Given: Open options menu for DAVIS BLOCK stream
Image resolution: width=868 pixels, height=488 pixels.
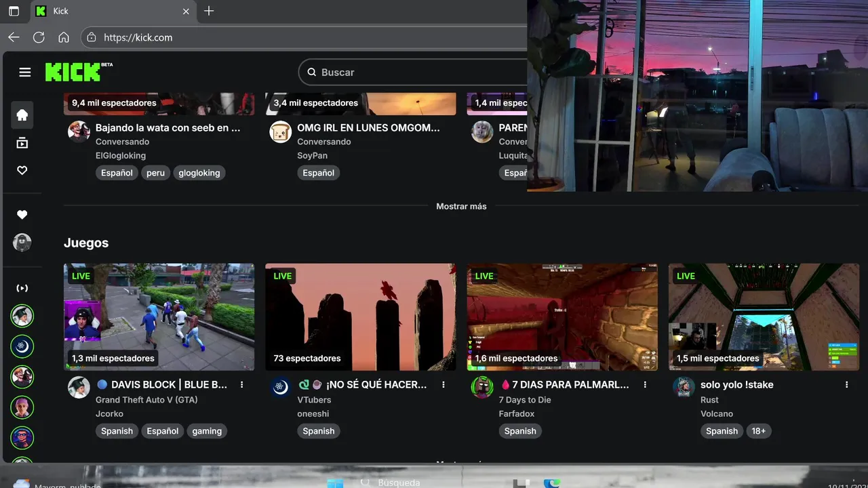Looking at the screenshot, I should [x=242, y=385].
